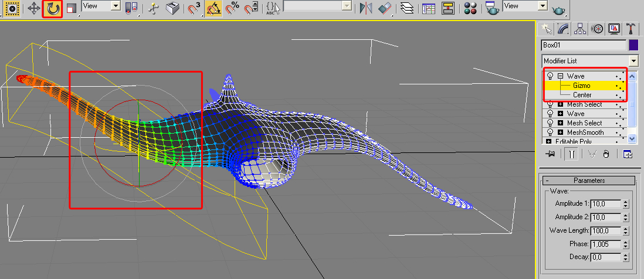This screenshot has width=644, height=279.
Task: Toggle lightbulb of Mesh Select below Center
Action: [550, 104]
